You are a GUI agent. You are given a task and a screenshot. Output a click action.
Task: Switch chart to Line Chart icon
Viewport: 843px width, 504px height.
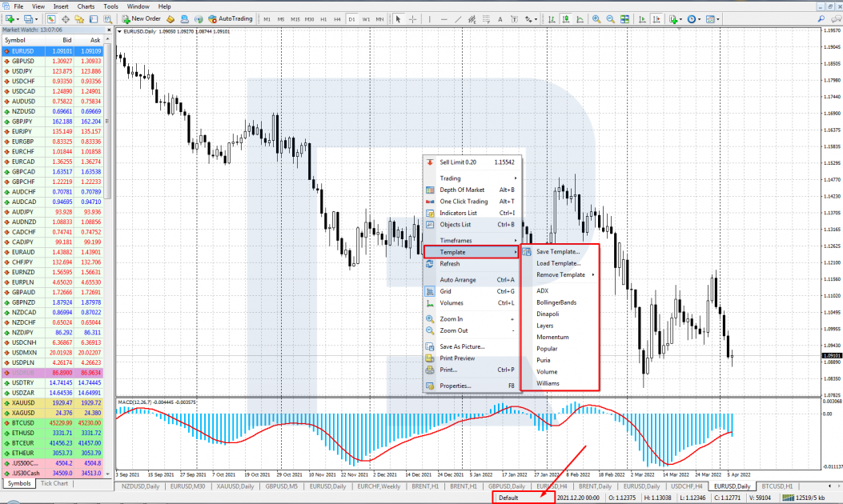tap(580, 19)
